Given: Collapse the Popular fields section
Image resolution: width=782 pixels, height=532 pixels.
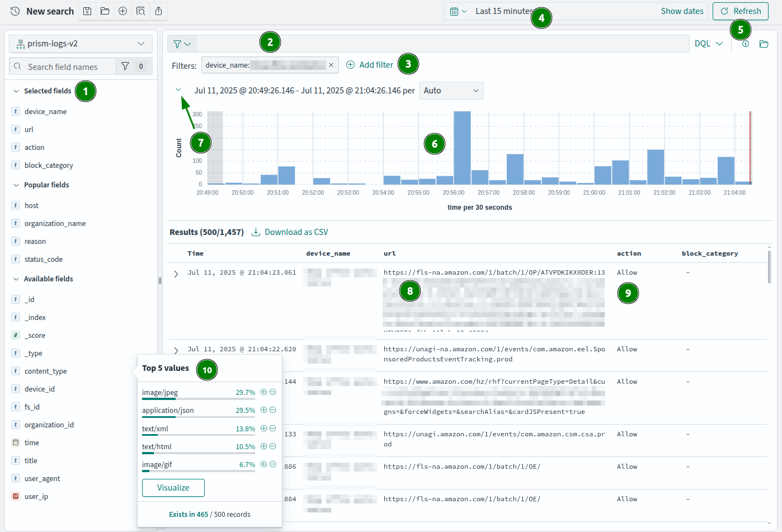Looking at the screenshot, I should pyautogui.click(x=16, y=185).
